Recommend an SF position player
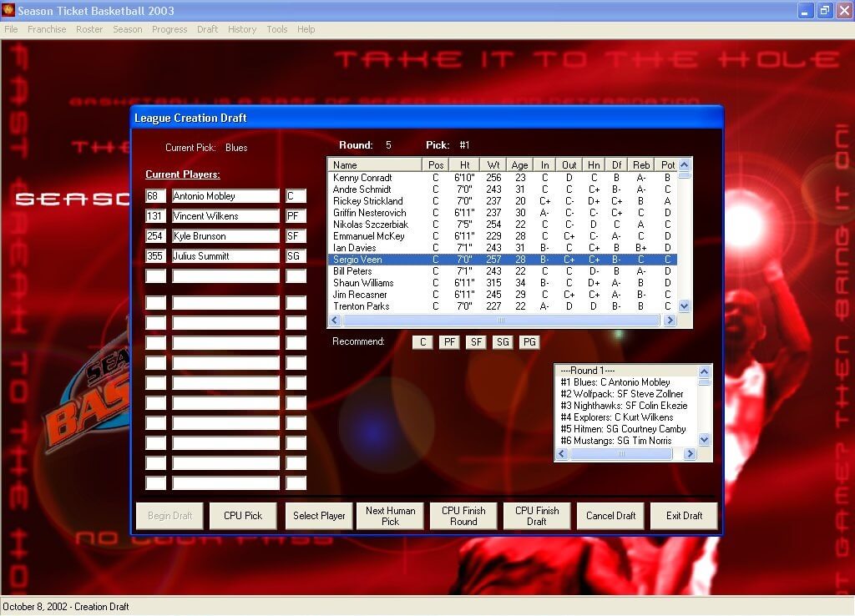This screenshot has width=855, height=616. pos(476,341)
